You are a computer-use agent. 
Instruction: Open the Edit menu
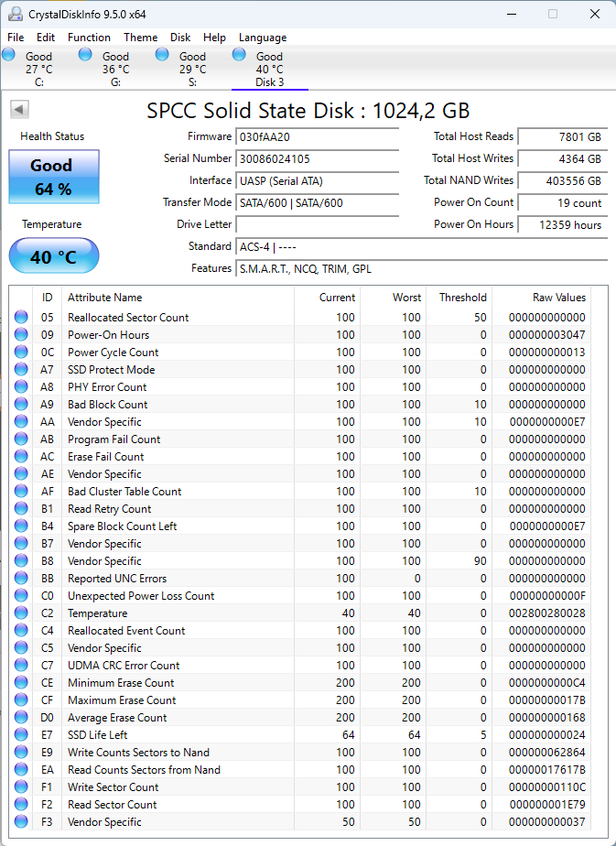(x=46, y=38)
